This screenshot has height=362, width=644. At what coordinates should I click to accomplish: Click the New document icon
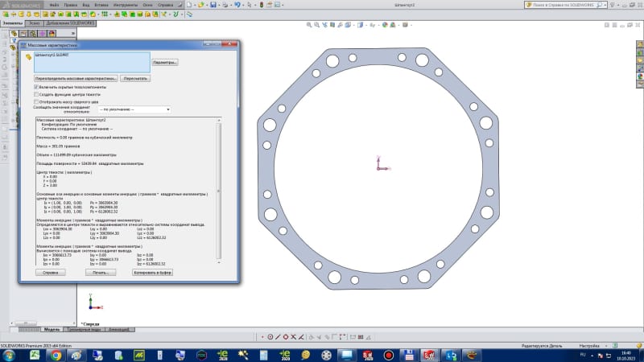pos(189,5)
